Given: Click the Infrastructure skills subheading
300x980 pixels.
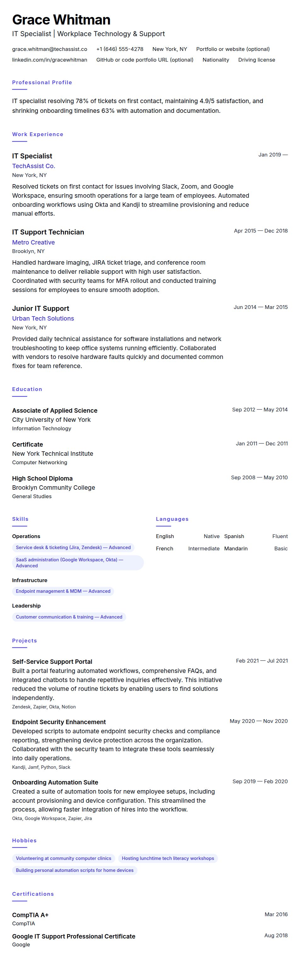Looking at the screenshot, I should point(30,580).
